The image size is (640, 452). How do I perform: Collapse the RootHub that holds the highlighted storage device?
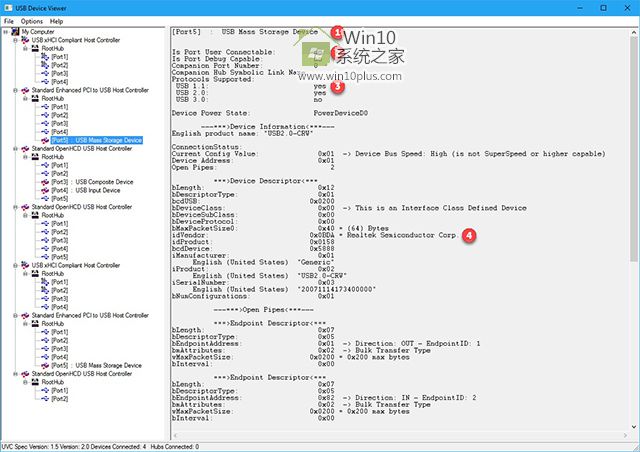tap(25, 98)
